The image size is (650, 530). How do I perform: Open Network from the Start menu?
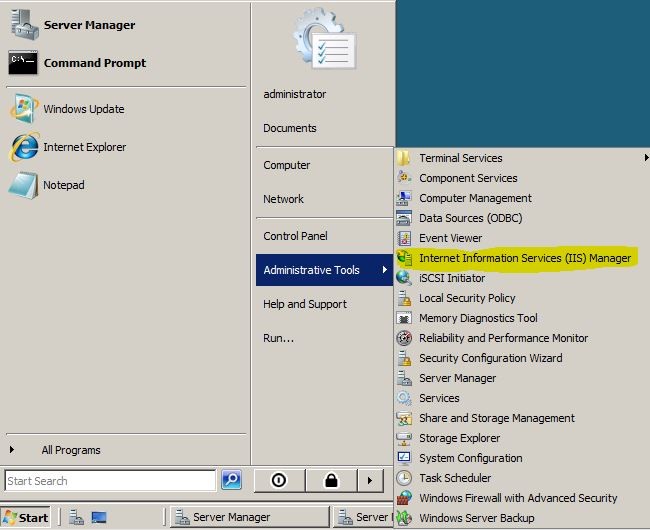pyautogui.click(x=283, y=199)
